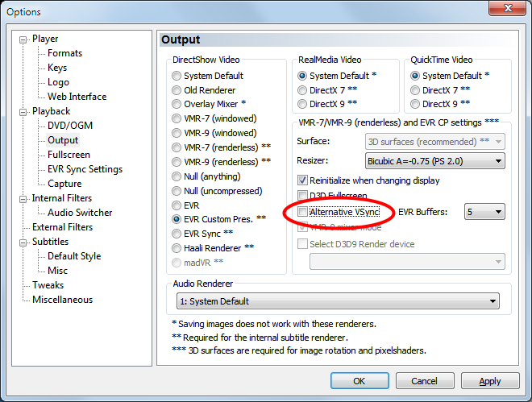Select Misc under Subtitles
The image size is (532, 402).
click(57, 271)
